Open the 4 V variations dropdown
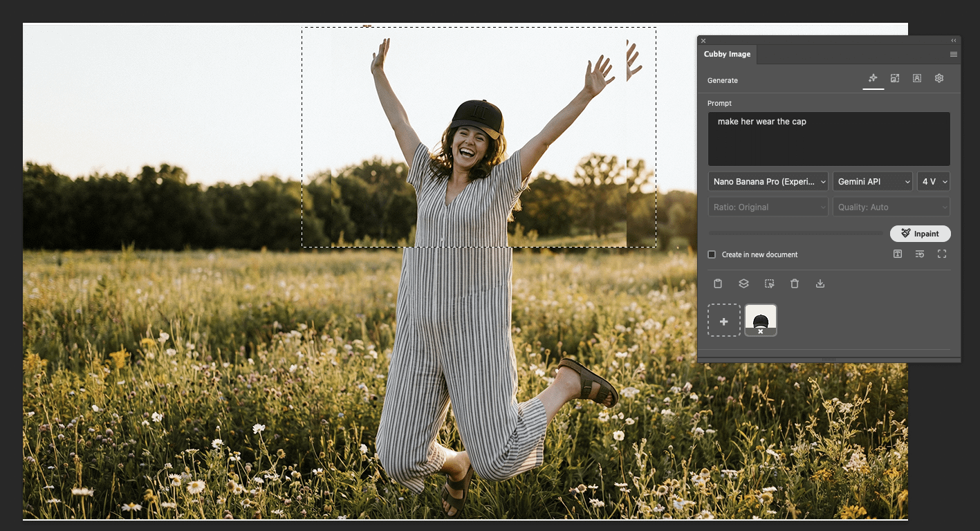The width and height of the screenshot is (980, 531). 934,182
